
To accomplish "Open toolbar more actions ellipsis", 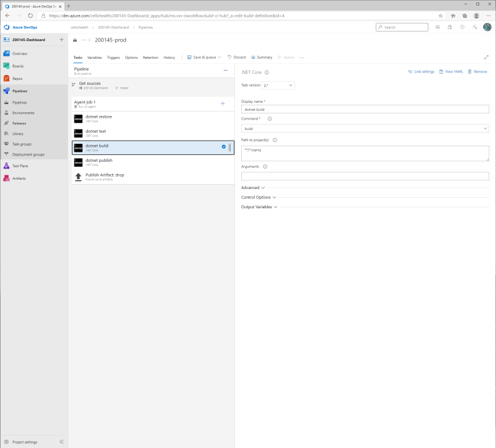I will click(302, 58).
